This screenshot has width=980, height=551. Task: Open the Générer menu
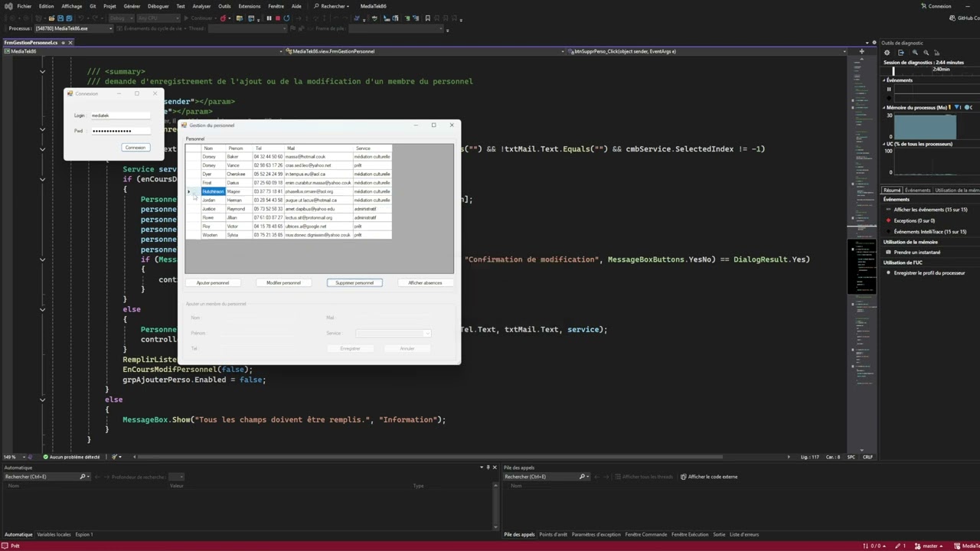(x=132, y=6)
